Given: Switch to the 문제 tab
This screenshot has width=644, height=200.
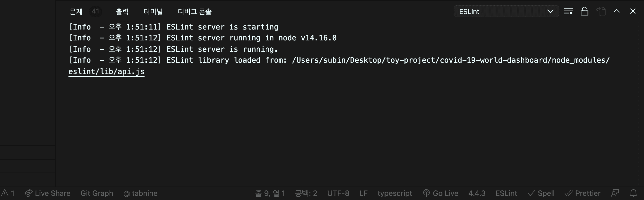Looking at the screenshot, I should click(76, 12).
